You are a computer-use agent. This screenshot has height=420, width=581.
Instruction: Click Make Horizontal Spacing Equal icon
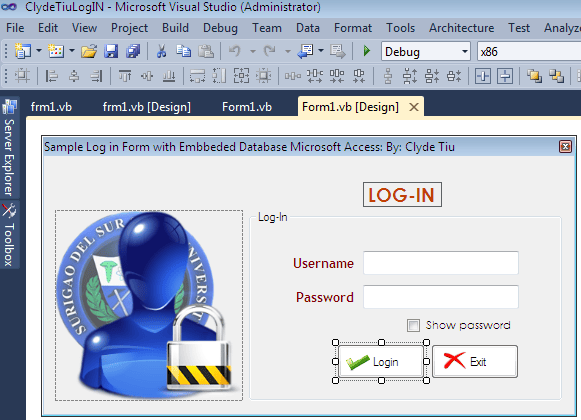(292, 76)
